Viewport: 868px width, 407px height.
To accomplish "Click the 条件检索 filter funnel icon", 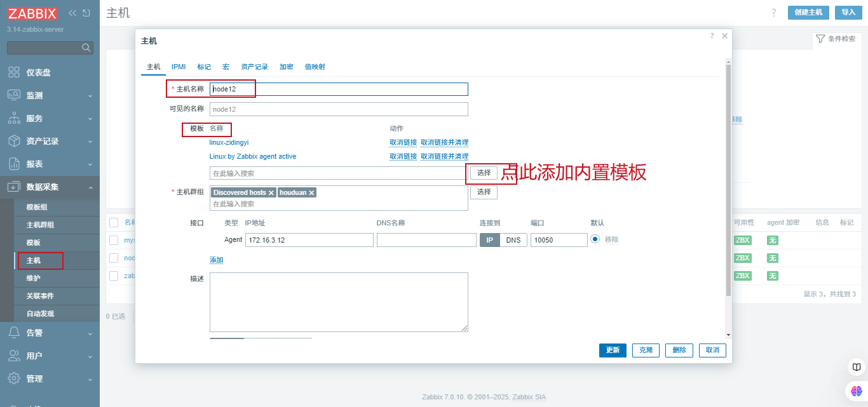I will [x=820, y=39].
